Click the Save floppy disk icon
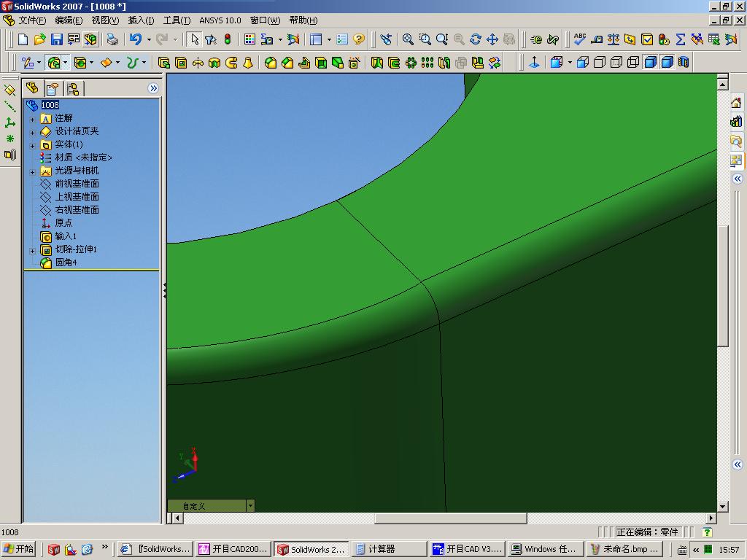Image resolution: width=747 pixels, height=560 pixels. coord(57,39)
